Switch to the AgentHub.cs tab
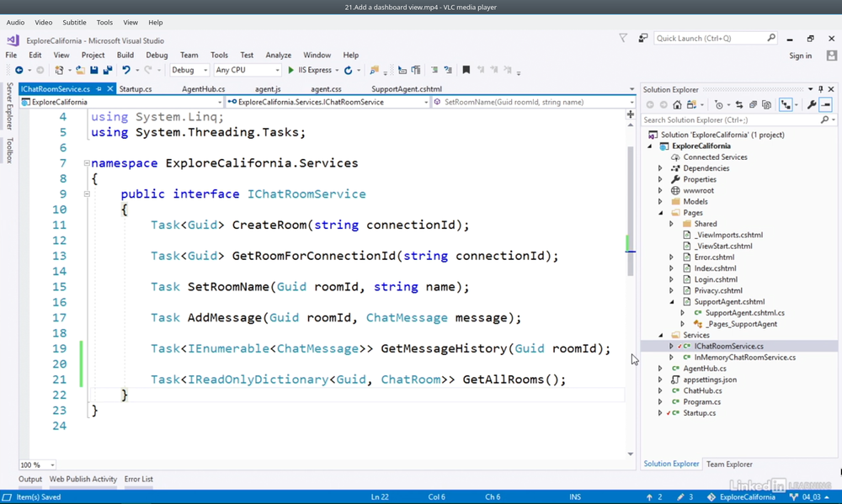 click(203, 89)
